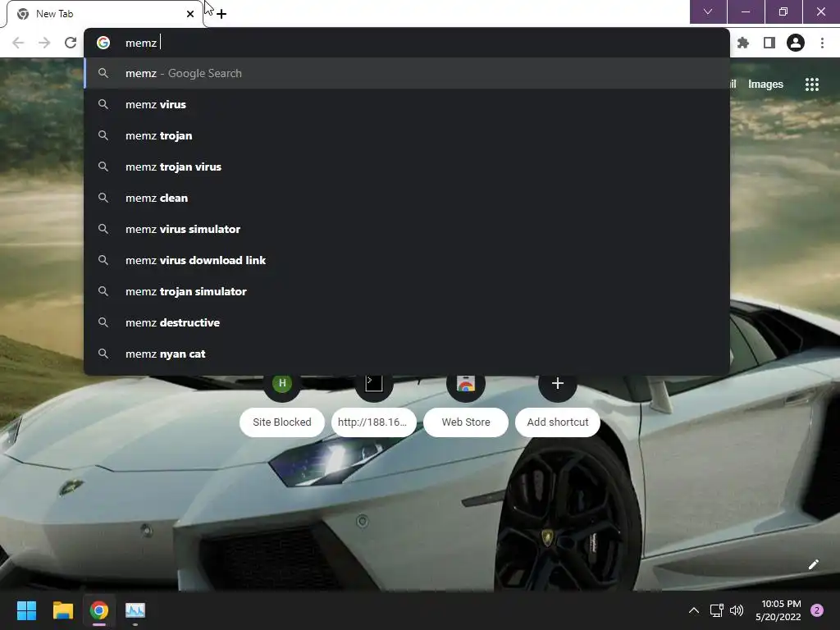The height and width of the screenshot is (630, 840).
Task: Go back using the left arrow button
Action: coord(18,43)
